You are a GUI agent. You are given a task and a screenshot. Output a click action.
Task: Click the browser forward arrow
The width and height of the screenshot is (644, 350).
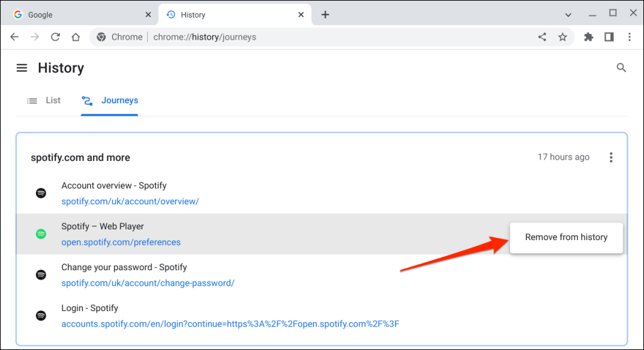(35, 37)
